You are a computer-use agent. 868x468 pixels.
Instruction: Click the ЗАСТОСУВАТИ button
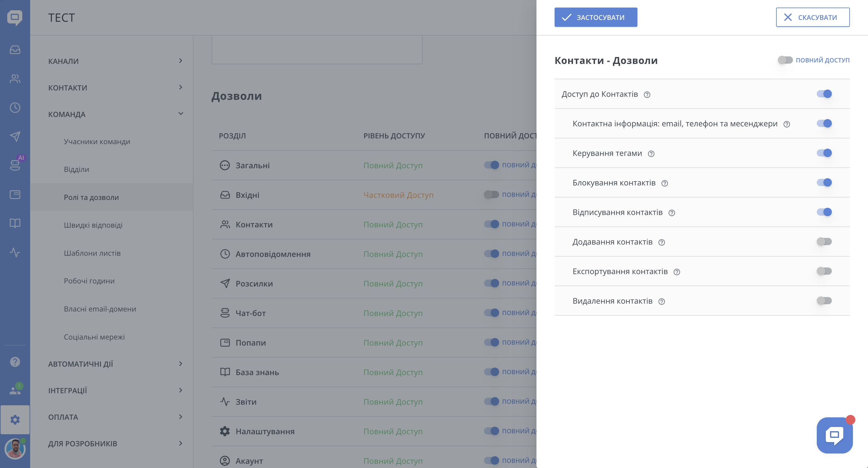(596, 17)
